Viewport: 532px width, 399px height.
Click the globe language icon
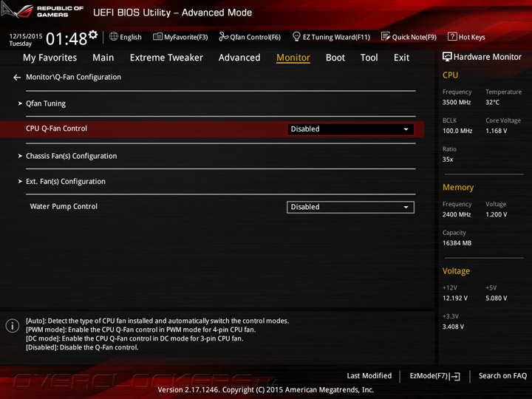coord(114,37)
